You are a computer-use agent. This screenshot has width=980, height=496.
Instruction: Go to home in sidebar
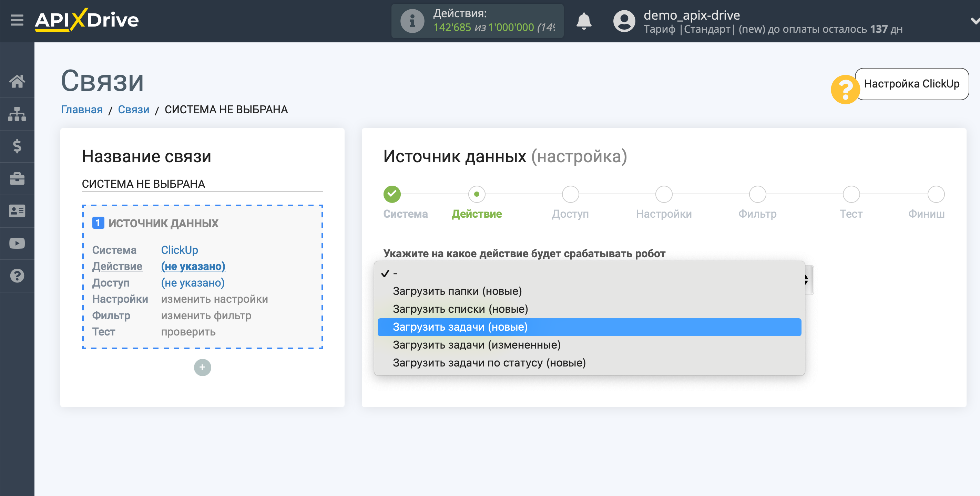pyautogui.click(x=17, y=81)
